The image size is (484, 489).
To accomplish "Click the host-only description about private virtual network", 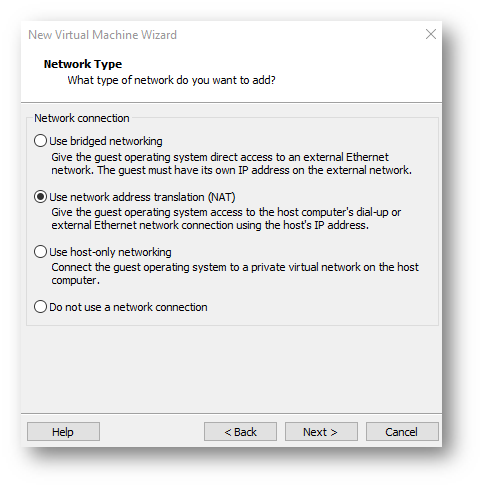I will 235,274.
